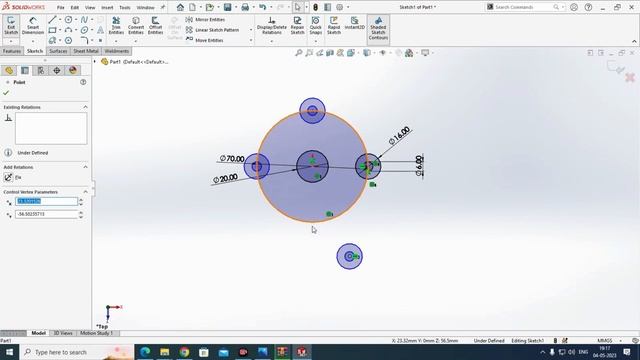The height and width of the screenshot is (360, 640).
Task: Click Mirror Entities
Action: pos(205,20)
